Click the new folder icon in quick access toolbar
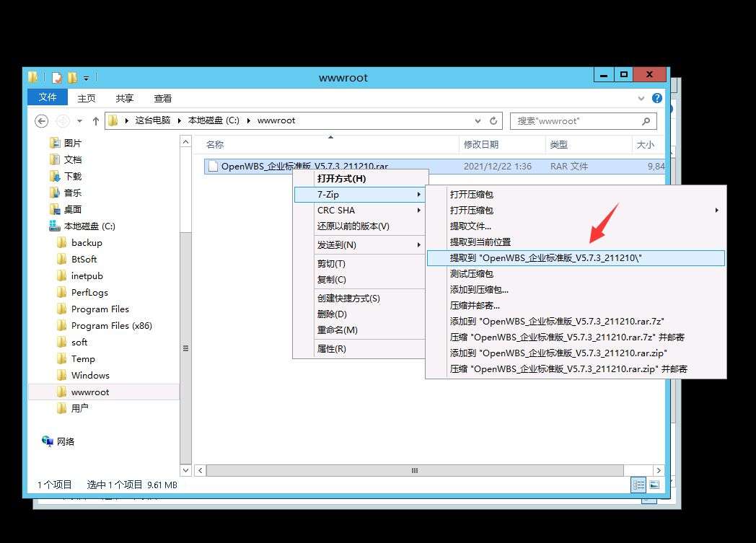The image size is (756, 543). [74, 77]
